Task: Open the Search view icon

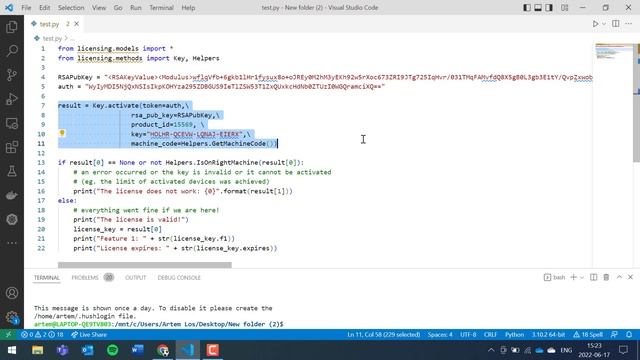Action: (x=12, y=51)
